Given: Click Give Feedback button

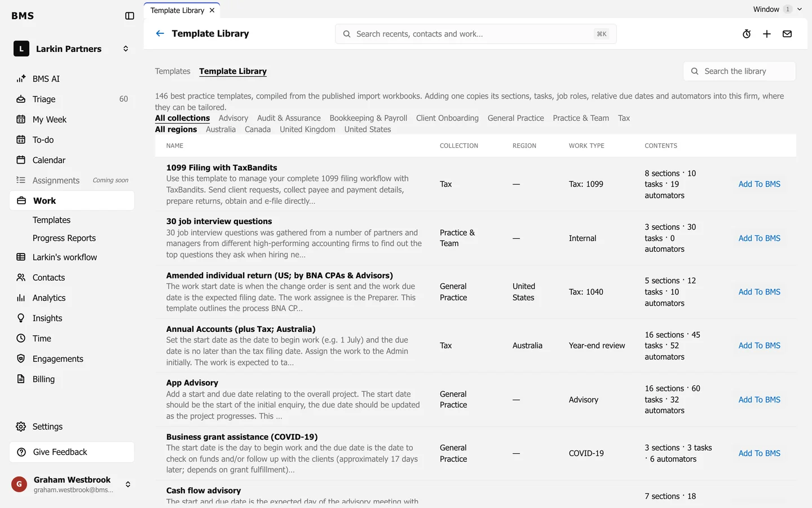Looking at the screenshot, I should point(72,452).
